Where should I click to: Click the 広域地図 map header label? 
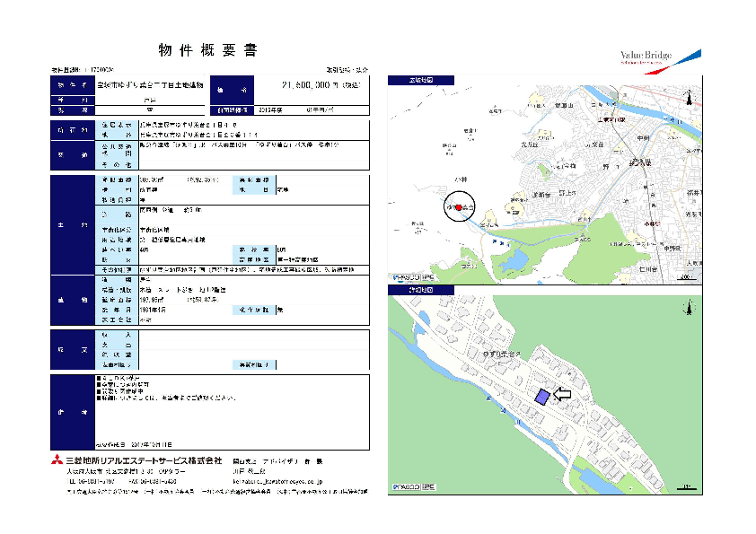pos(410,80)
